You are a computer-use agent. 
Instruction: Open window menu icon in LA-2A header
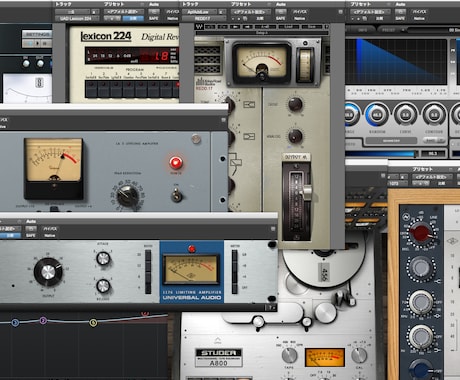coord(224,120)
